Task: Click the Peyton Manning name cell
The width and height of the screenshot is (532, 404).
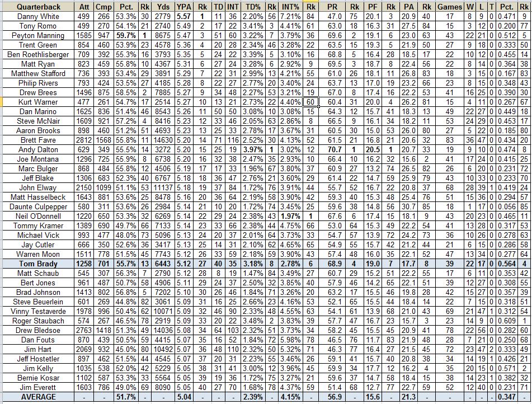Action: pyautogui.click(x=37, y=35)
